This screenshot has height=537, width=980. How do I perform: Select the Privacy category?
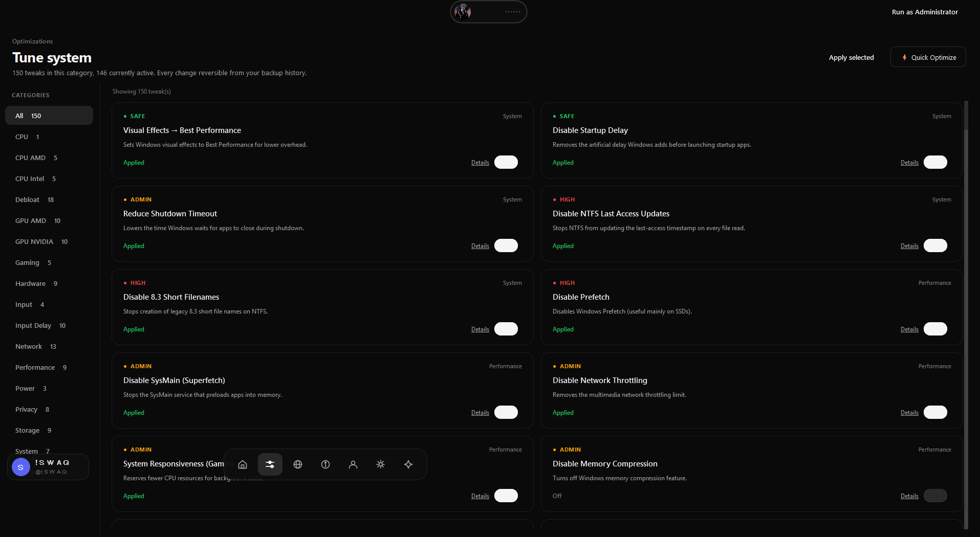click(x=49, y=409)
